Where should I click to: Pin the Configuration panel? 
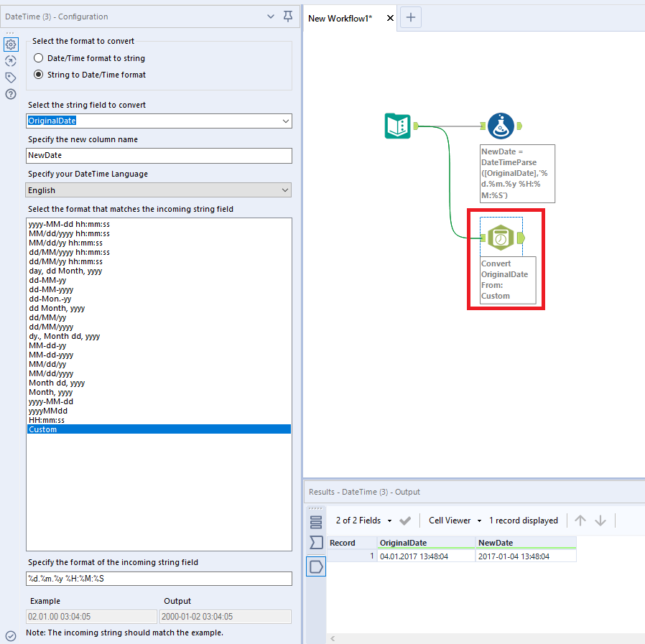(x=288, y=17)
